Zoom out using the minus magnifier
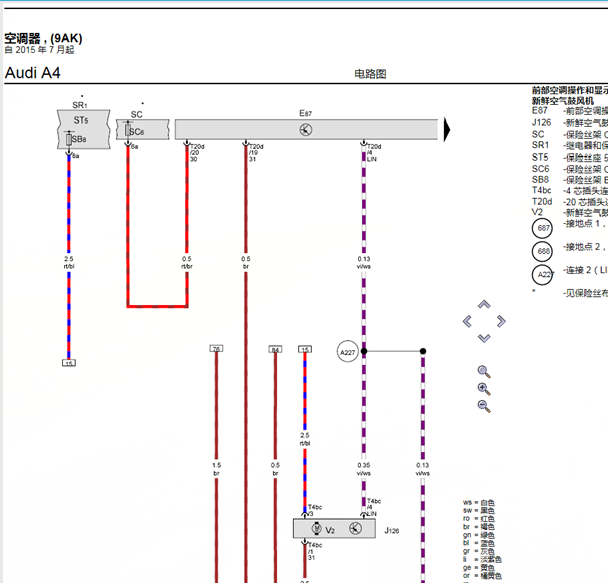 pos(484,407)
